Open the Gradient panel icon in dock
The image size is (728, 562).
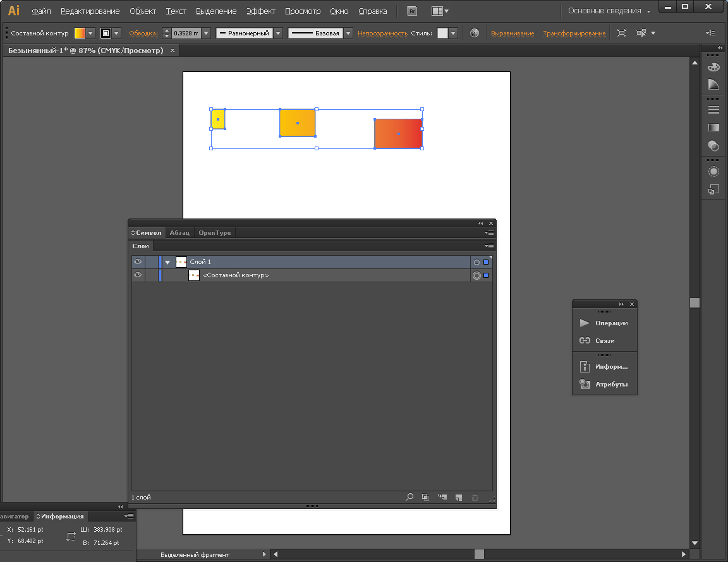[713, 128]
